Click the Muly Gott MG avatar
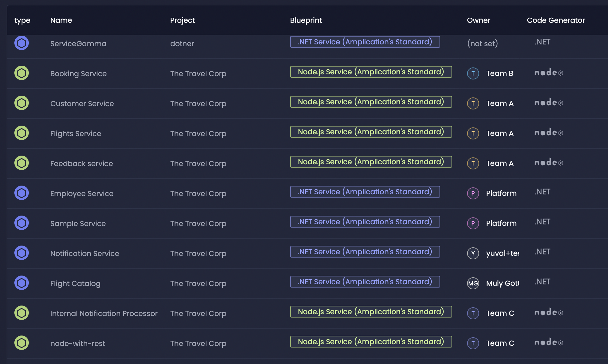 pos(473,283)
